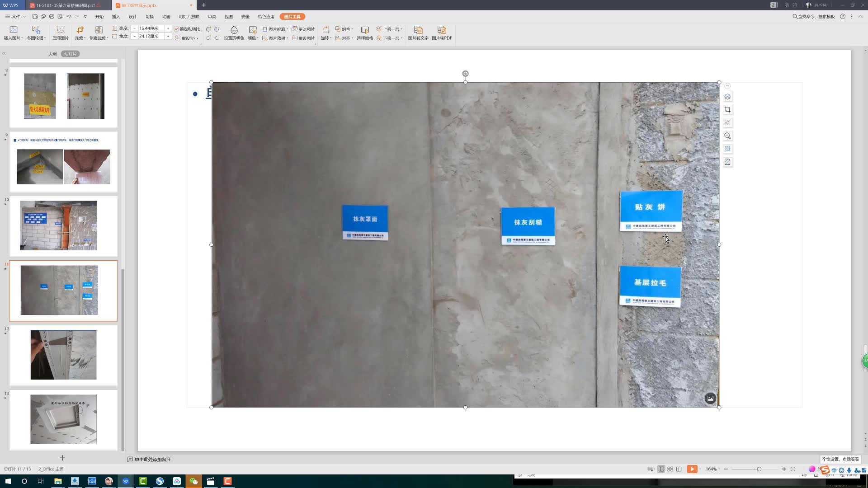Switch to 大纲 outline pane view

coord(52,54)
